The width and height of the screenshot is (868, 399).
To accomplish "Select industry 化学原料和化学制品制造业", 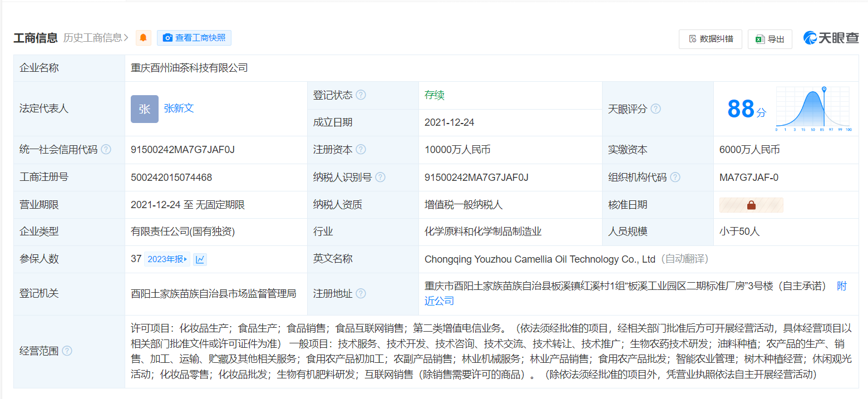I will click(x=483, y=232).
